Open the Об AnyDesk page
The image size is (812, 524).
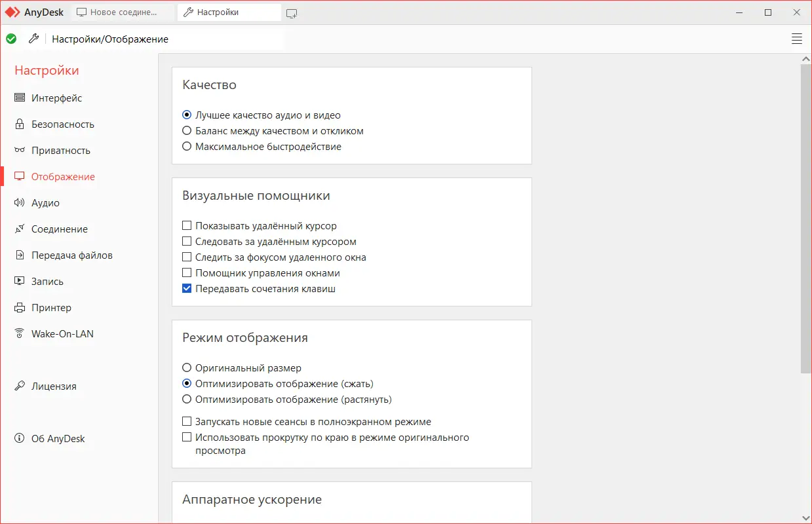[x=57, y=438]
